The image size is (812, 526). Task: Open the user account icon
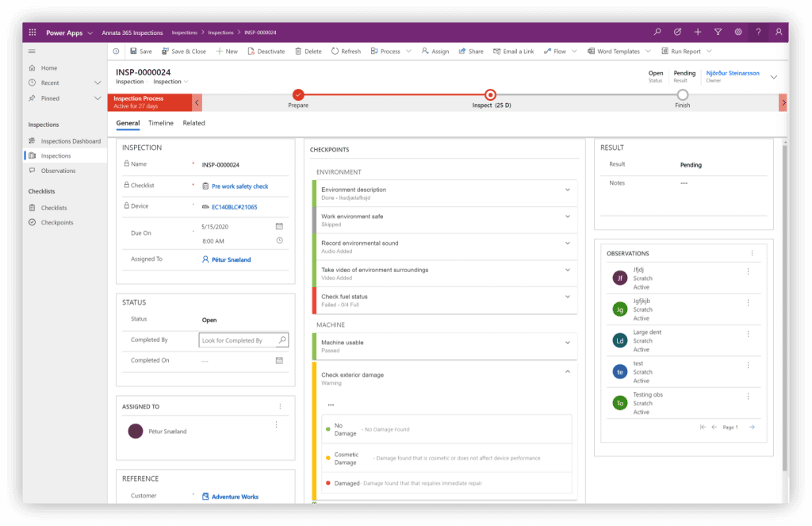779,32
